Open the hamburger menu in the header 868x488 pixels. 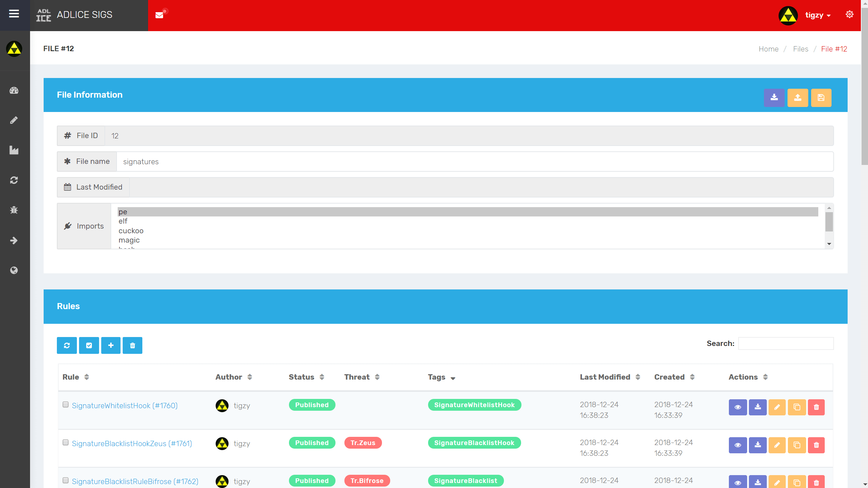coord(14,14)
